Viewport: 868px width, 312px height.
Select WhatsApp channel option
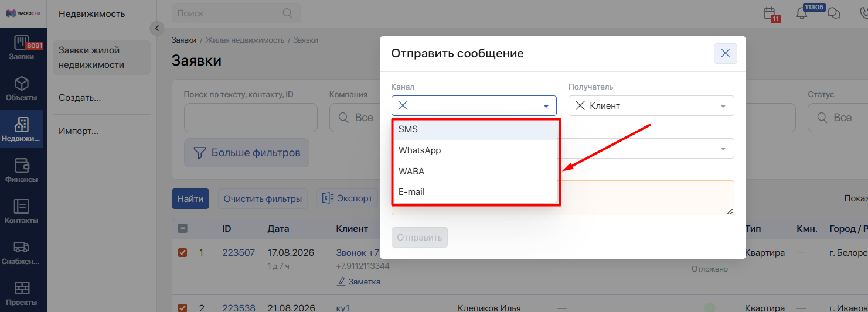click(475, 150)
